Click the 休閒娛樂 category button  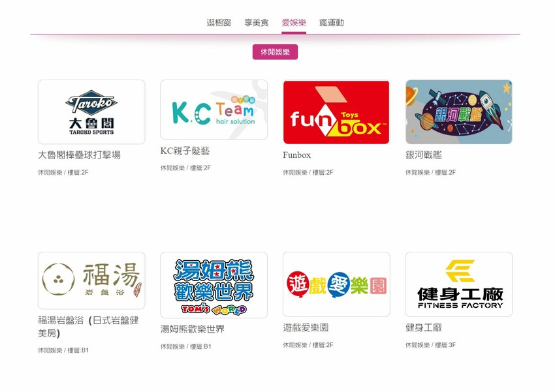pos(275,52)
